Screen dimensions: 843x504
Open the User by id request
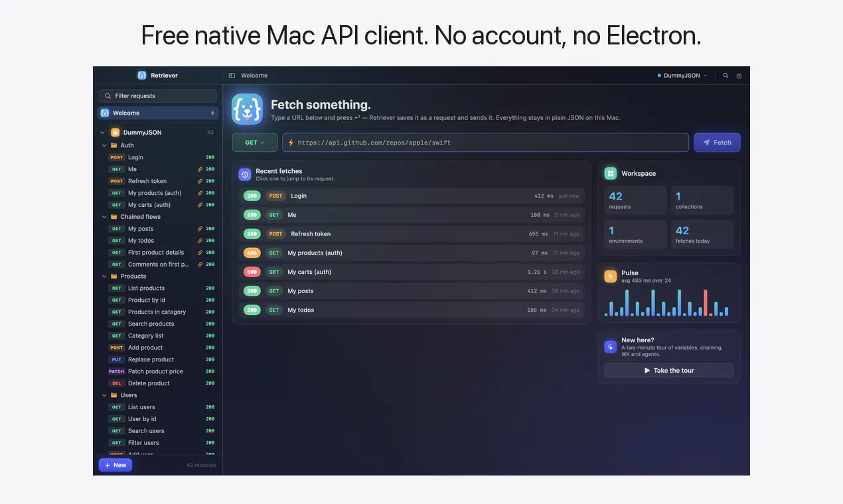point(157,419)
